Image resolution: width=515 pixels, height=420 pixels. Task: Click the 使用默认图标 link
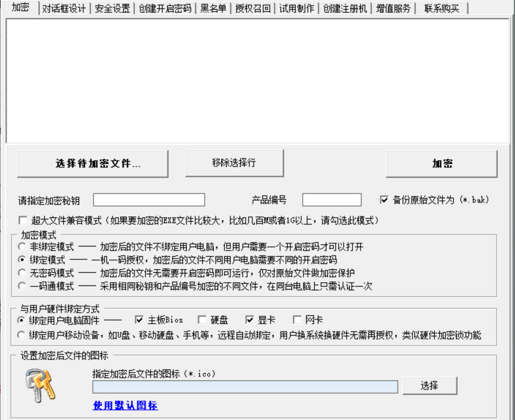pyautogui.click(x=125, y=405)
